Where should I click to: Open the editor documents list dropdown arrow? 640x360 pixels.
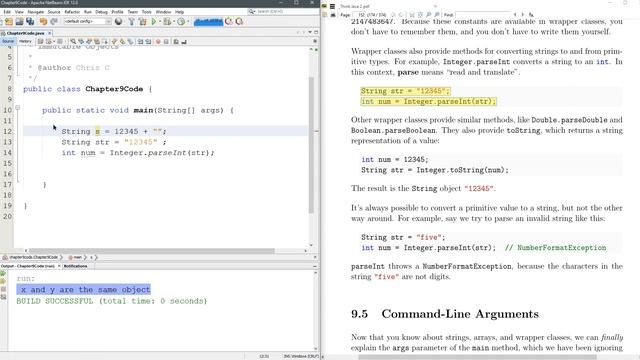(x=310, y=32)
